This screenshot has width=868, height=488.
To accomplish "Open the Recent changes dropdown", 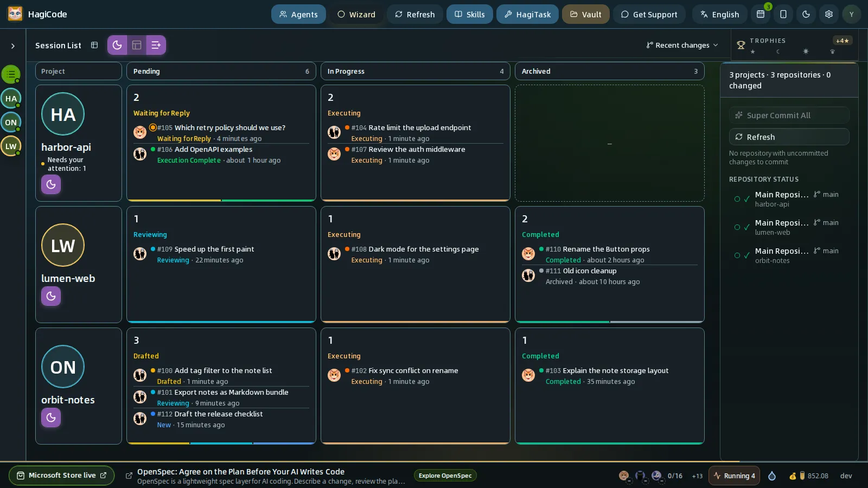I will (x=682, y=45).
